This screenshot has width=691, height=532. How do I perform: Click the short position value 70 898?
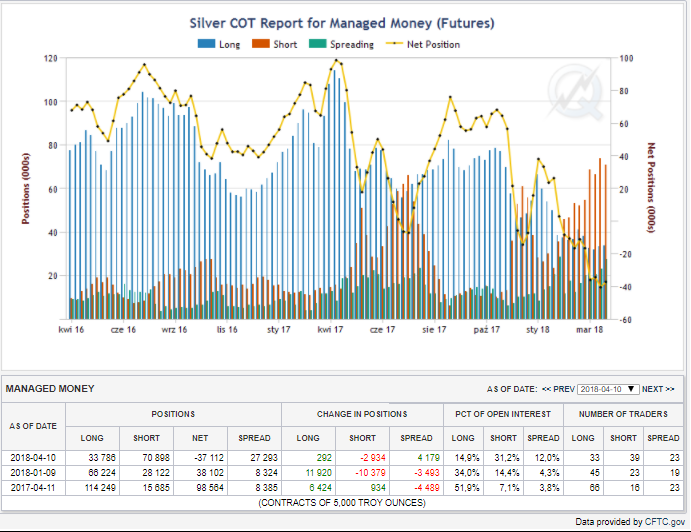pos(156,458)
